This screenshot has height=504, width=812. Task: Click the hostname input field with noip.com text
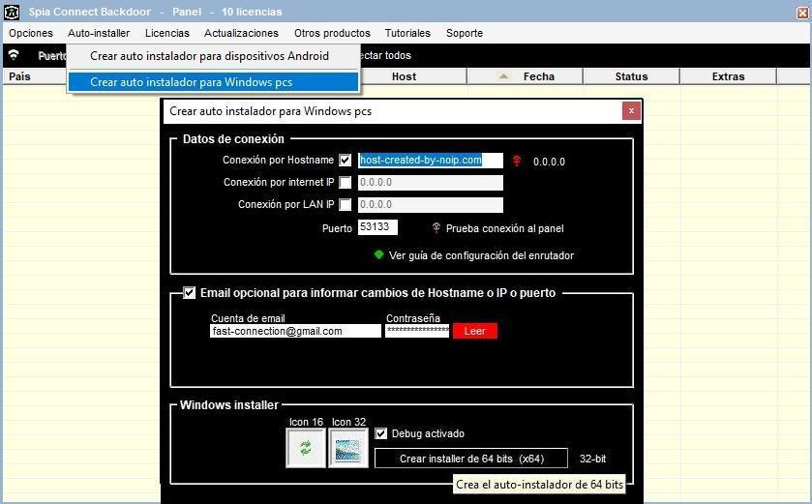[x=431, y=161]
